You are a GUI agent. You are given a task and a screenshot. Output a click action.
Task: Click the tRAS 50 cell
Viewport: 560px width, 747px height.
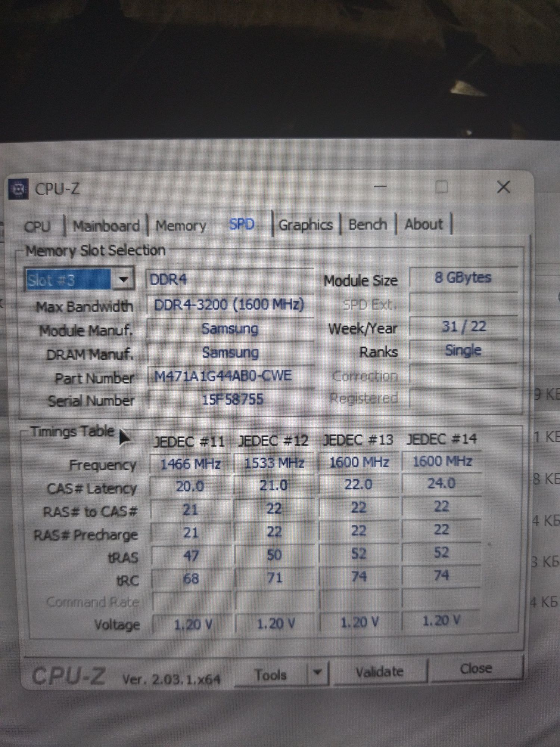click(274, 555)
